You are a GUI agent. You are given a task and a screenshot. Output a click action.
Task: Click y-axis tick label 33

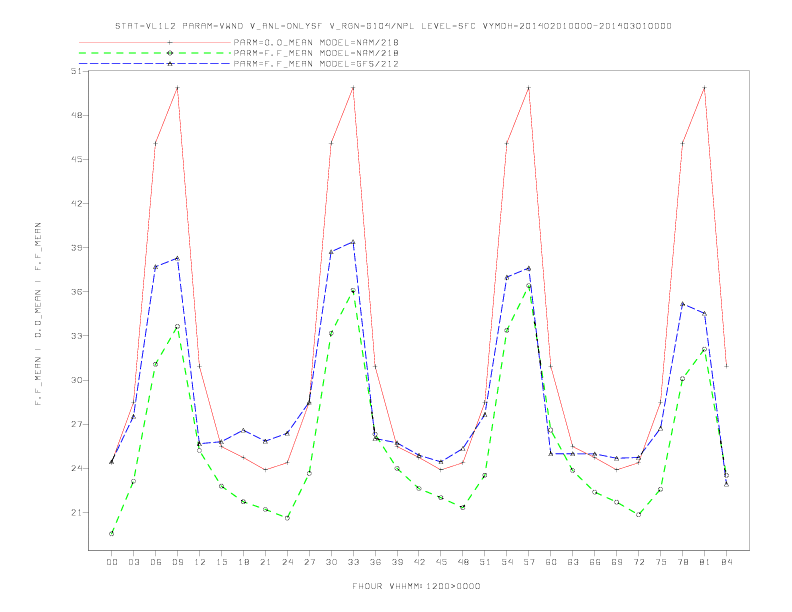point(76,336)
